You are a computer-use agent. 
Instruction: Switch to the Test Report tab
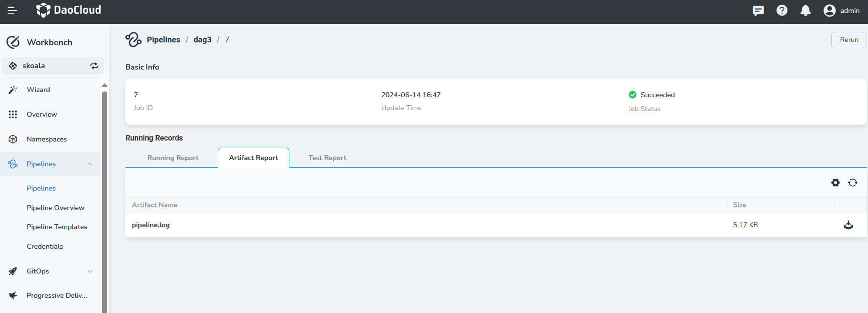327,158
